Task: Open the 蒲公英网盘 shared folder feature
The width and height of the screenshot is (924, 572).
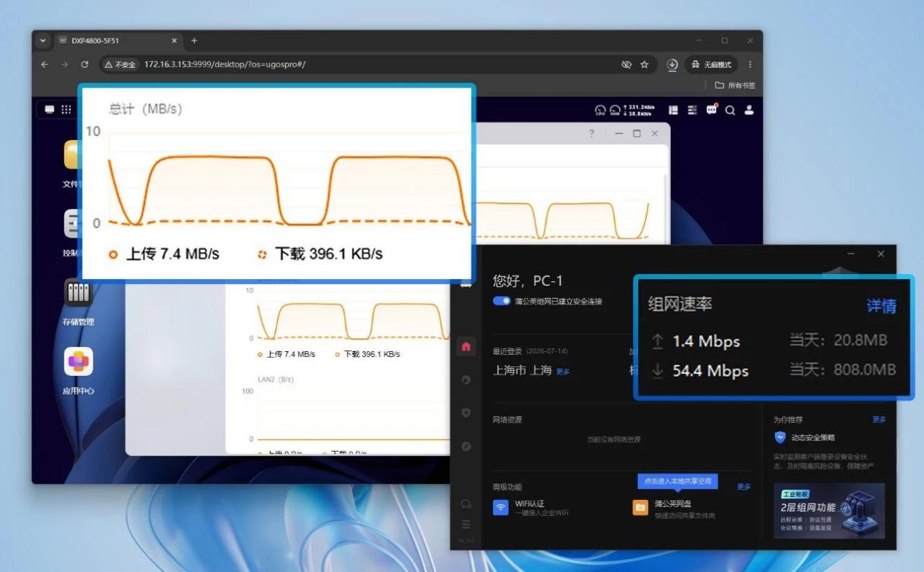Action: tap(674, 509)
